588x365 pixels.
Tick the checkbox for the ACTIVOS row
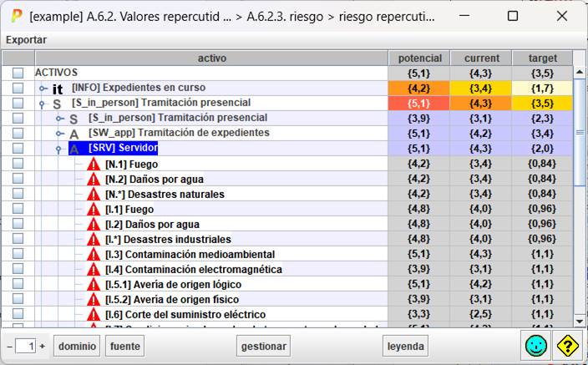coord(18,73)
